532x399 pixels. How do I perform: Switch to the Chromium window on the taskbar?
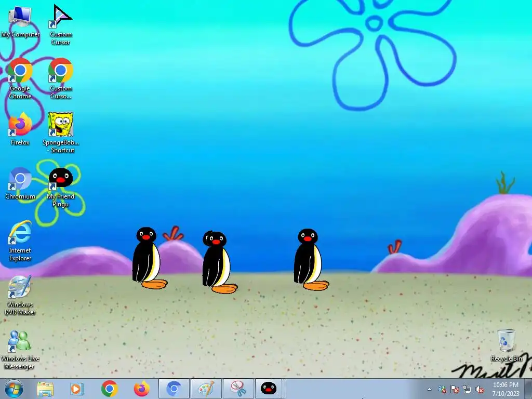click(174, 389)
